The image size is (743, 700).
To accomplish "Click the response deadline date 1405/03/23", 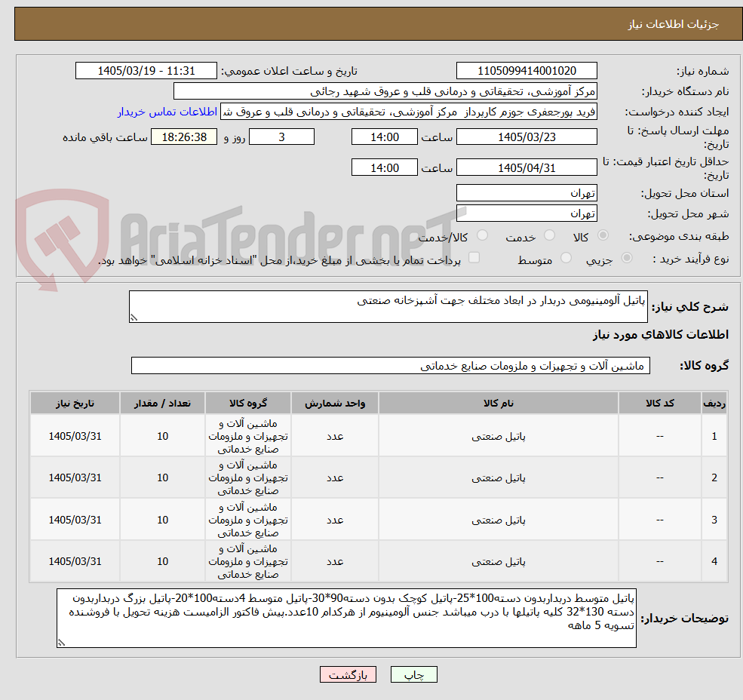I will [x=527, y=137].
